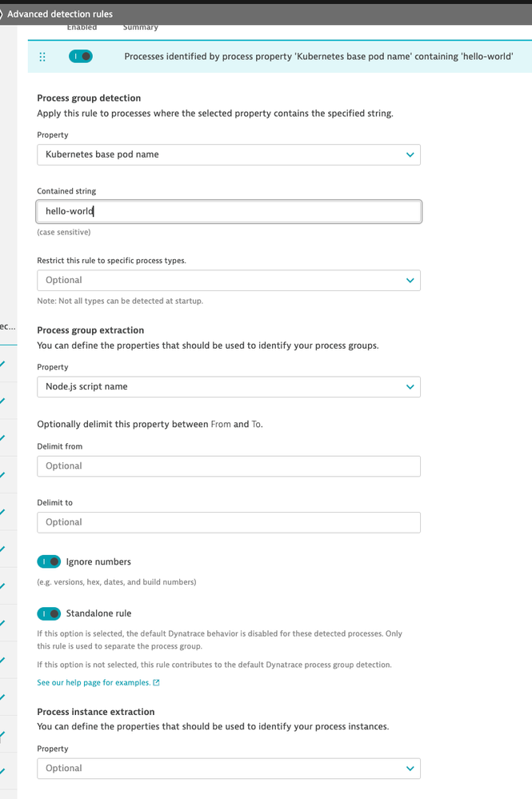The height and width of the screenshot is (799, 532).
Task: Click into the Delimit to input field
Action: [229, 522]
